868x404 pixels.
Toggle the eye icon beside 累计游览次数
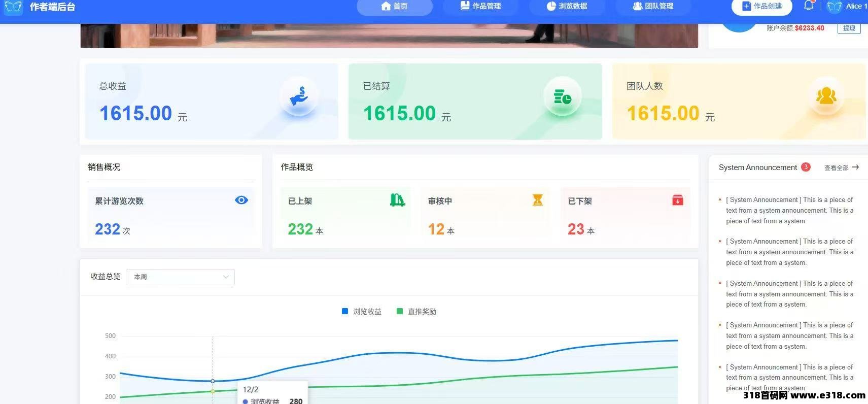241,200
